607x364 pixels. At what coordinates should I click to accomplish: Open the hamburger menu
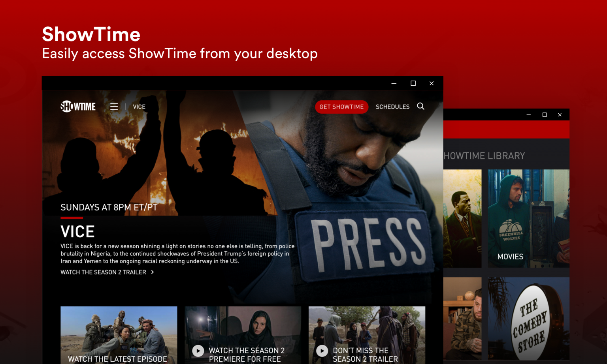click(114, 107)
